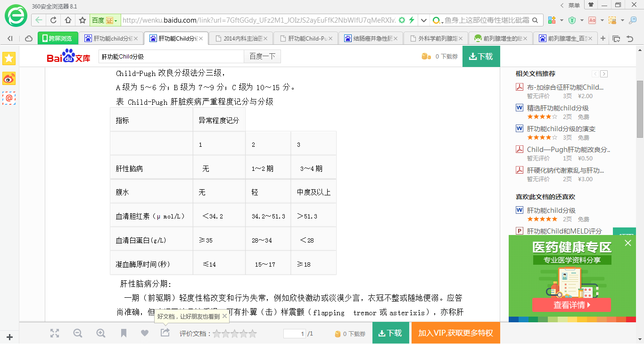Click the full-screen reading icon
This screenshot has height=344, width=644.
click(54, 333)
